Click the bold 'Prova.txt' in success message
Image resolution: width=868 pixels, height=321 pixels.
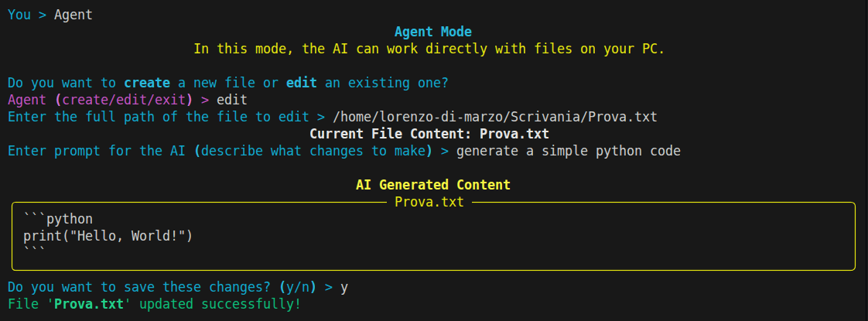pyautogui.click(x=88, y=304)
